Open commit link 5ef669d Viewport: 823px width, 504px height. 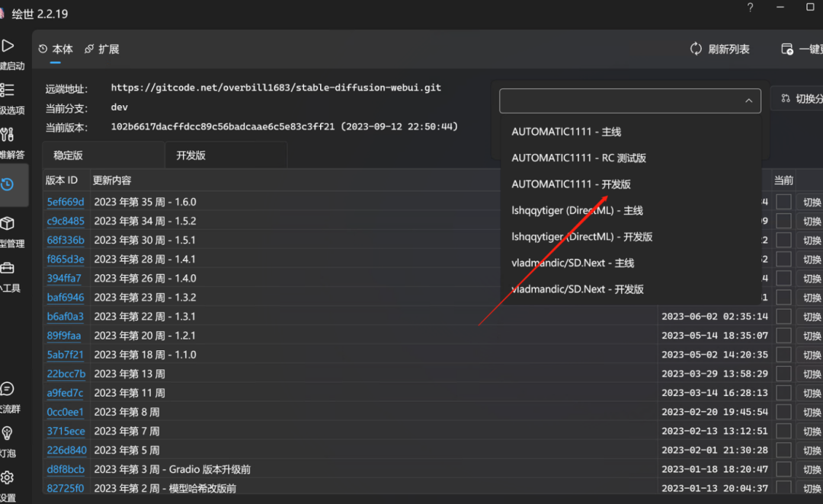point(66,202)
